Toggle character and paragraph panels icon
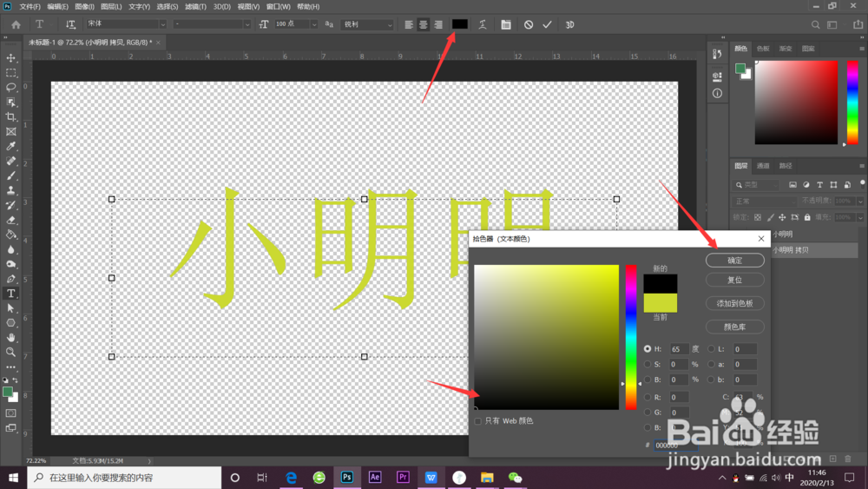Screen dimensions: 868x489 pyautogui.click(x=506, y=24)
